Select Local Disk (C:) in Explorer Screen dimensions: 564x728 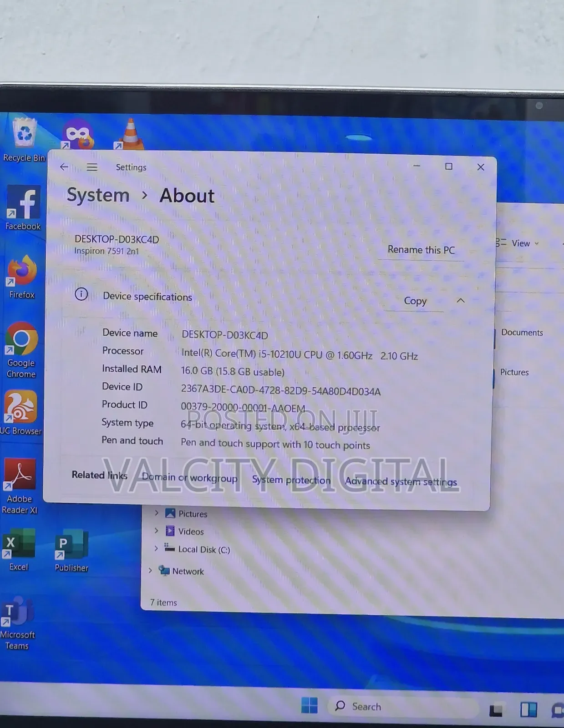(x=198, y=549)
